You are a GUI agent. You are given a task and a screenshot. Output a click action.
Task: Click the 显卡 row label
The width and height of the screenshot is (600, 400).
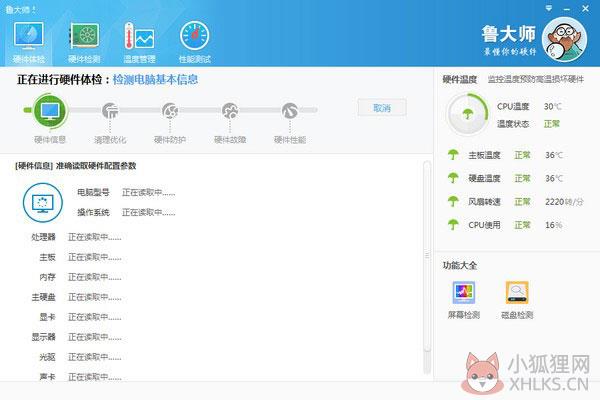(x=47, y=317)
